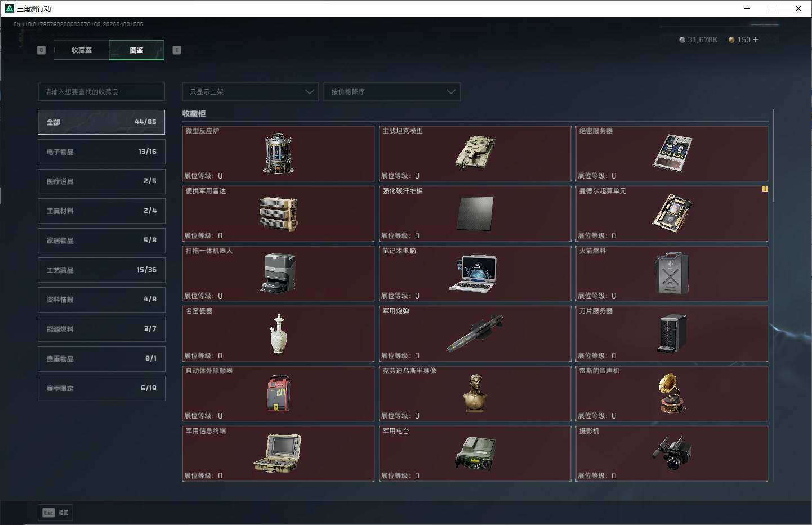Select the 摄影机 camera item icon
This screenshot has height=525, width=812.
[x=671, y=453]
